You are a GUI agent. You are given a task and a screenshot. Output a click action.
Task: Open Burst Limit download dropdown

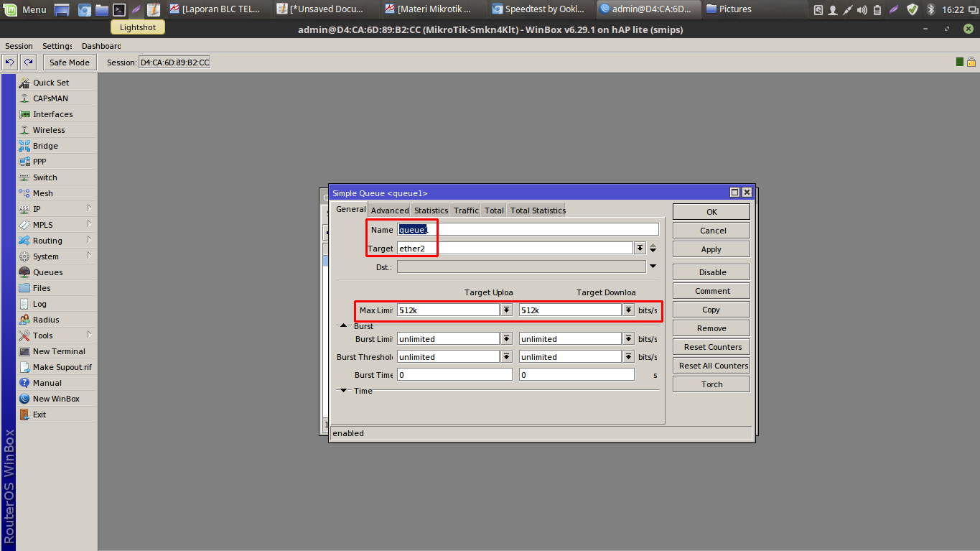click(629, 338)
